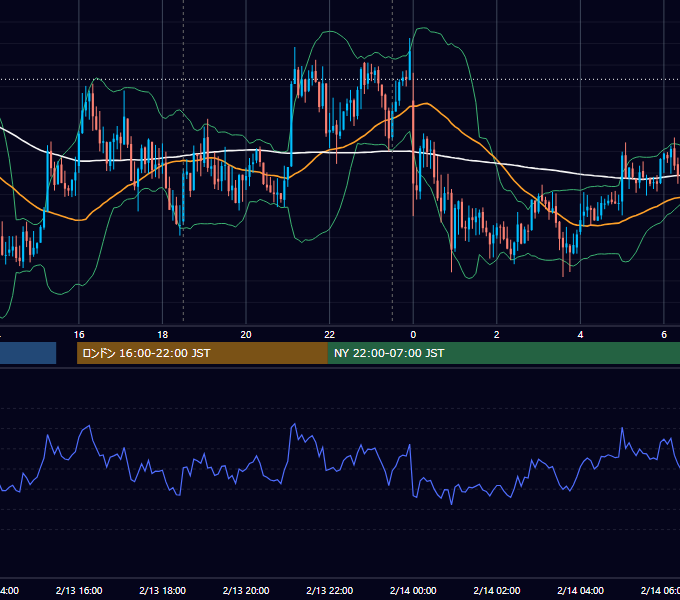Screen dimensions: 680x600
Task: Click the 2 hour label on price chart axis
Action: click(x=497, y=335)
